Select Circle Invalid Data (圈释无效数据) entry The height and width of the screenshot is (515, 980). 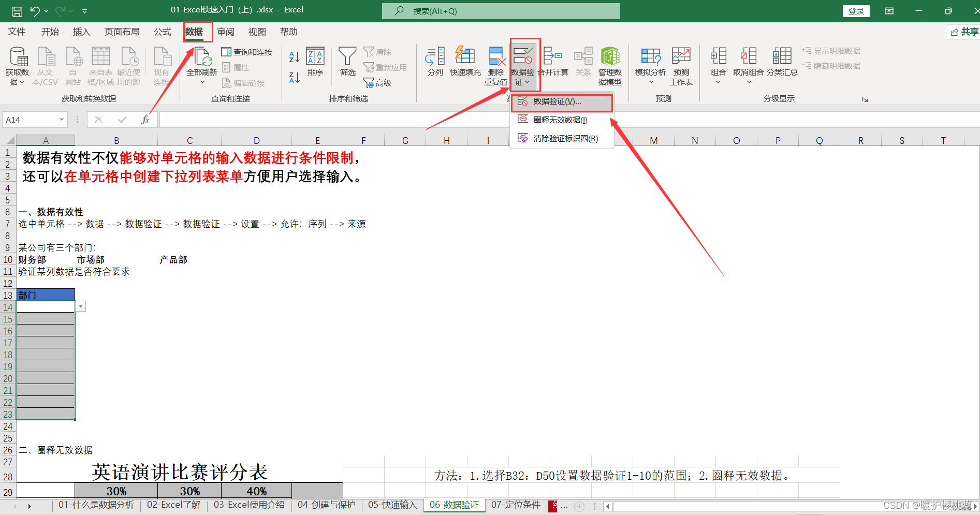click(562, 120)
